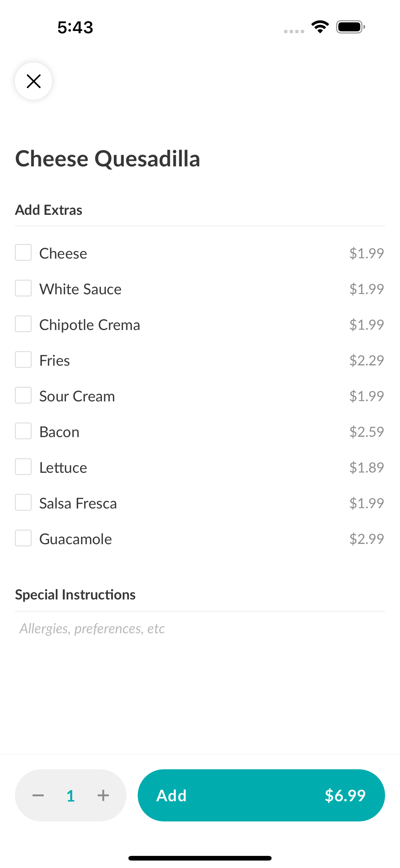The image size is (400, 868).
Task: Choose the Bacon extra checkbox
Action: 23,431
